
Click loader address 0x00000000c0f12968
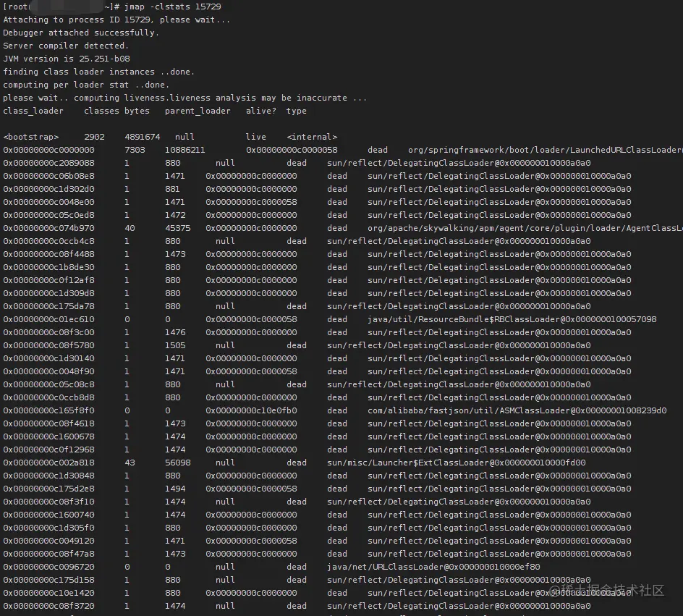(x=48, y=450)
